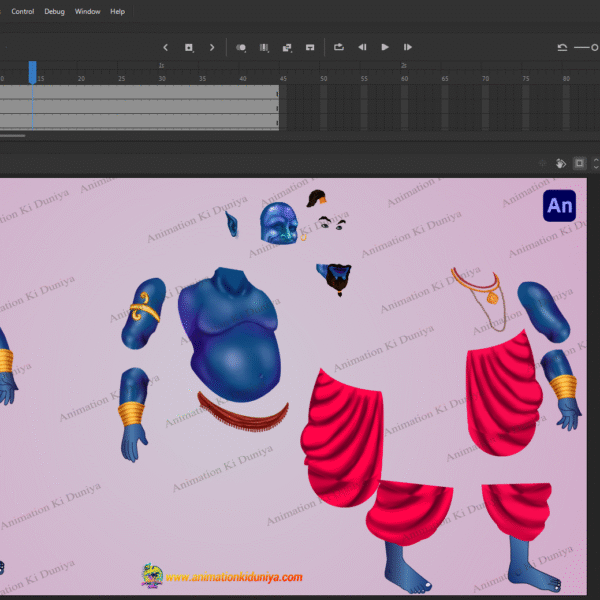This screenshot has width=600, height=600.
Task: Click frame 70 on the timeline ruler
Action: coord(485,78)
